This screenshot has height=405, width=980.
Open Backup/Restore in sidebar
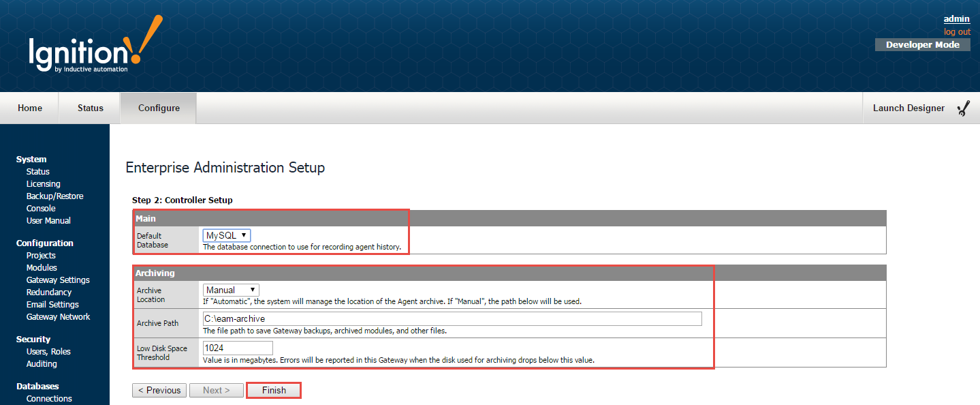54,196
